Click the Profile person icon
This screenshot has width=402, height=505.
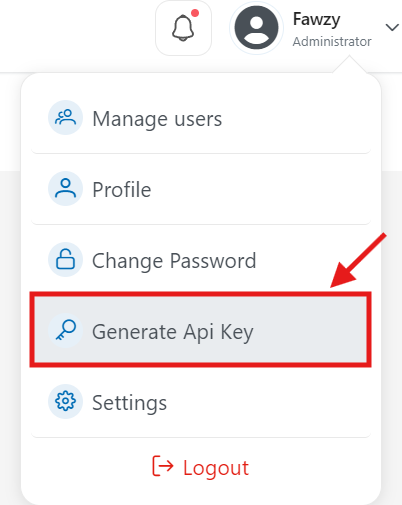(x=65, y=189)
